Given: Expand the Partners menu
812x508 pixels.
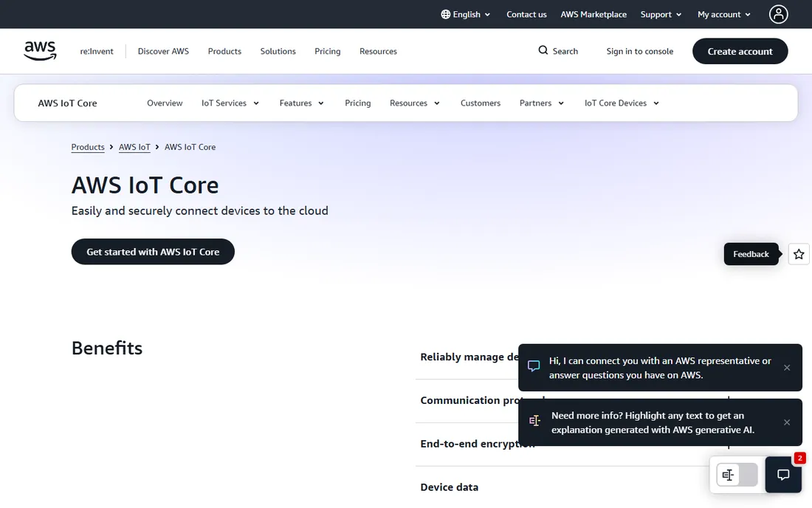Looking at the screenshot, I should click(541, 103).
